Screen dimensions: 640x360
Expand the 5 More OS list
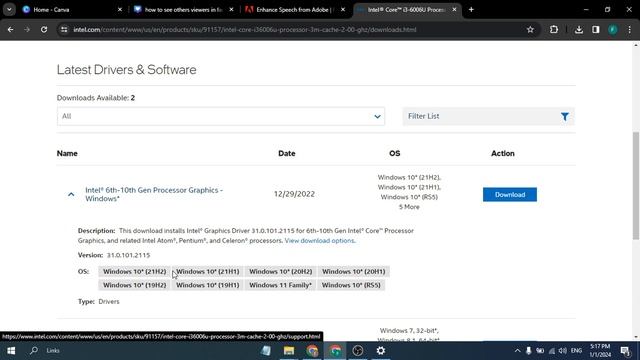[409, 207]
